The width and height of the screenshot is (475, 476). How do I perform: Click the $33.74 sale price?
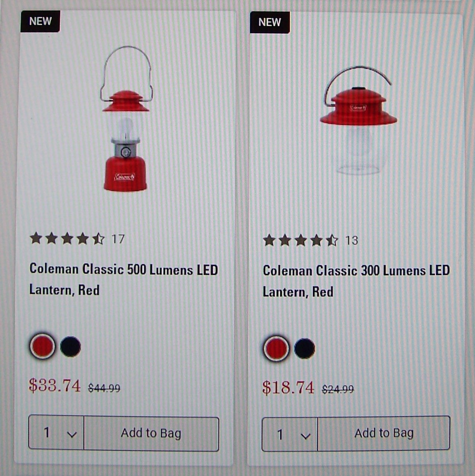pyautogui.click(x=55, y=385)
